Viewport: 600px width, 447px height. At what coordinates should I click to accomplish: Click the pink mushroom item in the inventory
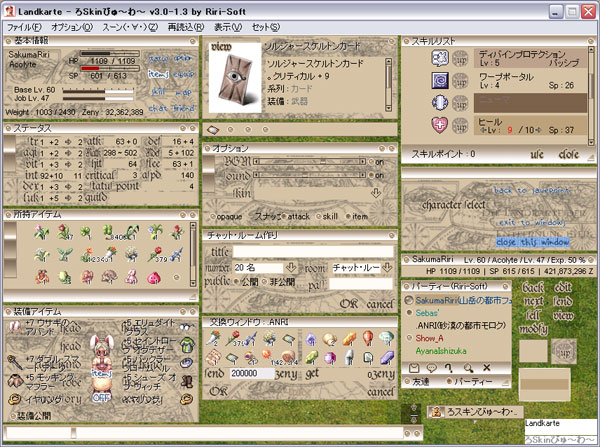(x=153, y=277)
